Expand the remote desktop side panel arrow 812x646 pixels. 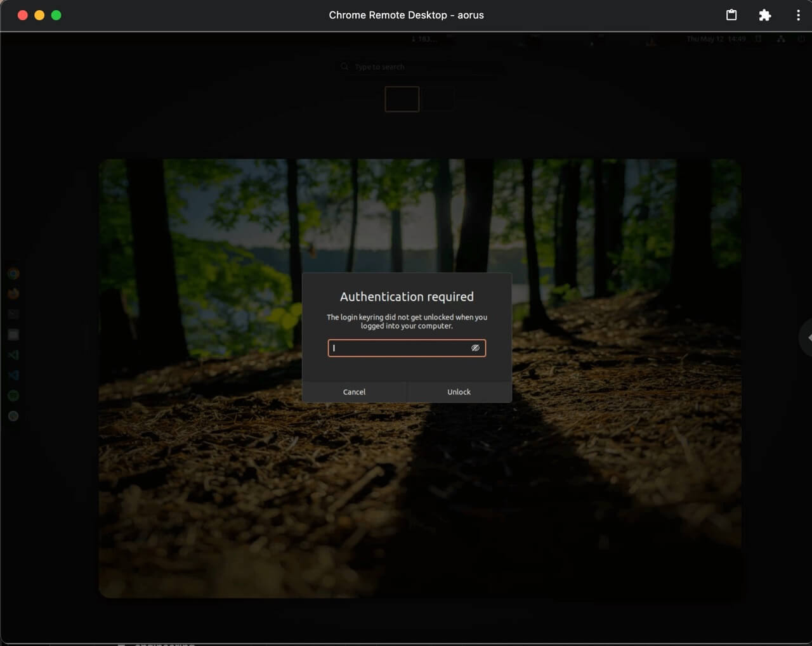808,338
